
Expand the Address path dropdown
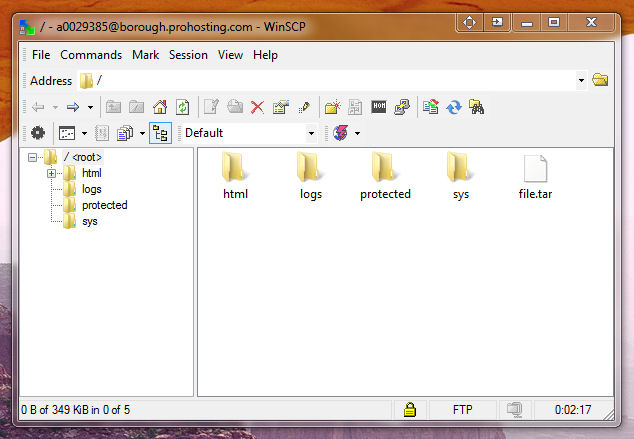[581, 80]
